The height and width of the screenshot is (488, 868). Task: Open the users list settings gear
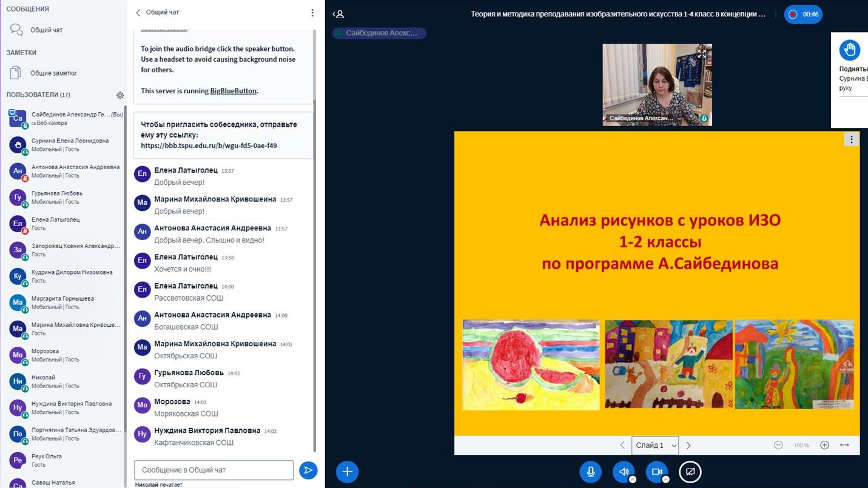coord(120,95)
